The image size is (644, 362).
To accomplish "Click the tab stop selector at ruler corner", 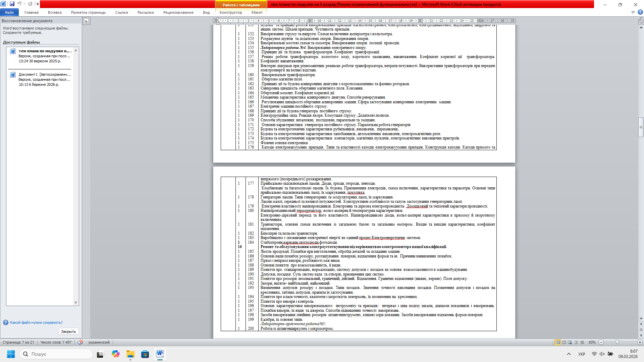I will (x=86, y=21).
